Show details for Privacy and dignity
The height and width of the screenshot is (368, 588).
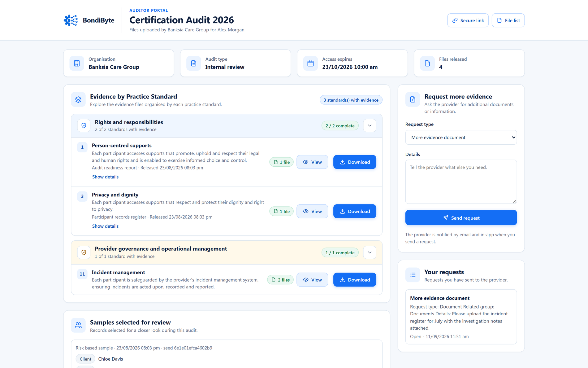pos(105,226)
